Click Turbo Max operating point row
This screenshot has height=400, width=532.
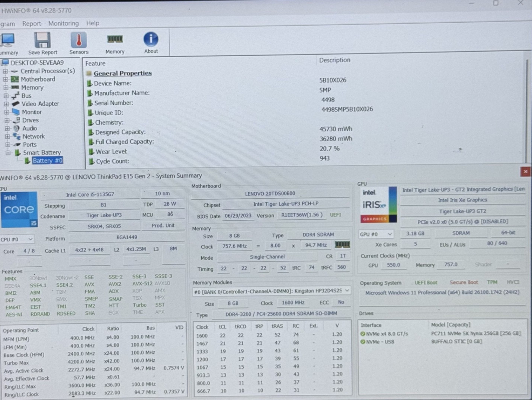pos(93,361)
